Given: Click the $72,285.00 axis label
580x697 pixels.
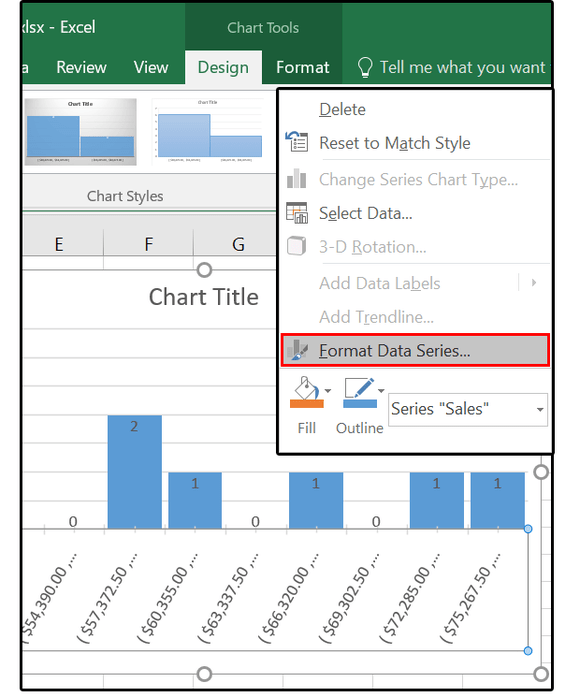Looking at the screenshot, I should [410, 598].
